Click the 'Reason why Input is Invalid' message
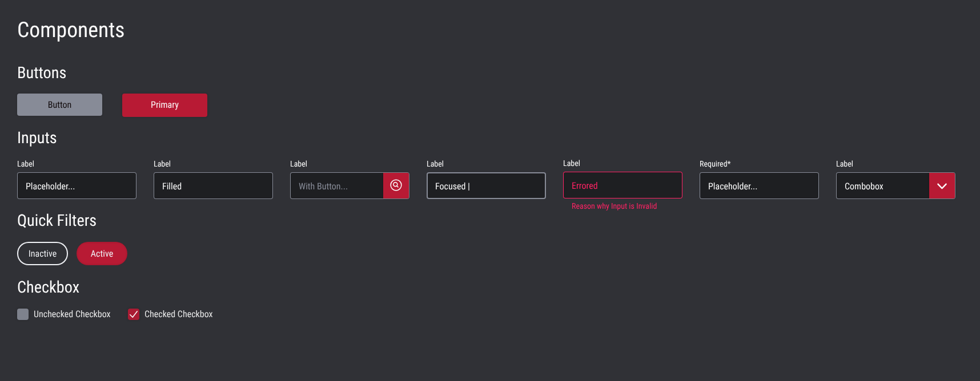Screen dimensions: 980x381 pyautogui.click(x=614, y=206)
